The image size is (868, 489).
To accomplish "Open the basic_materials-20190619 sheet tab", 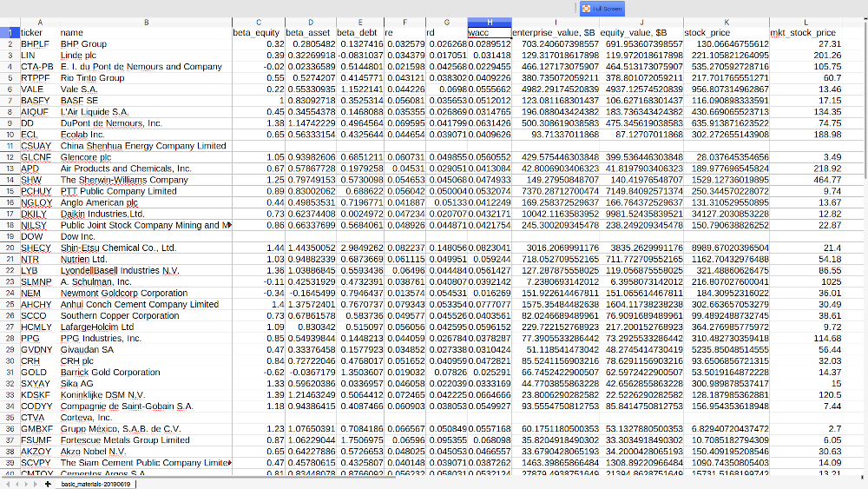I will [x=95, y=484].
